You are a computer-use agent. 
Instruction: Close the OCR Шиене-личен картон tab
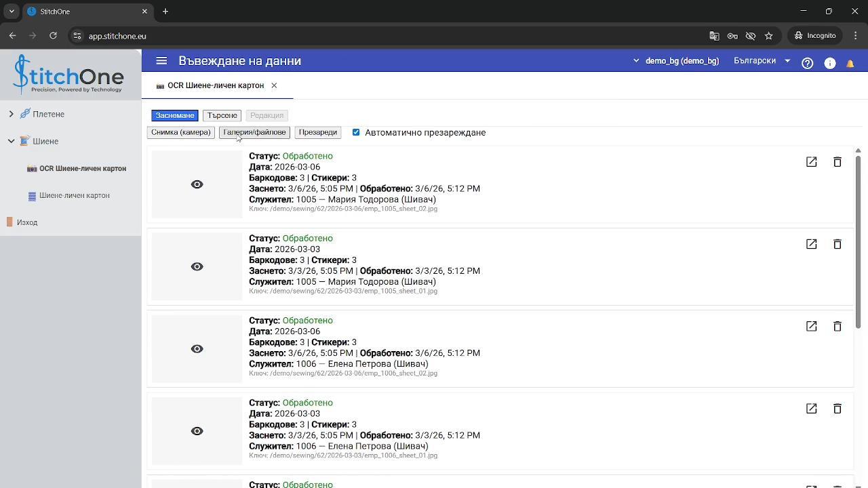coord(274,85)
